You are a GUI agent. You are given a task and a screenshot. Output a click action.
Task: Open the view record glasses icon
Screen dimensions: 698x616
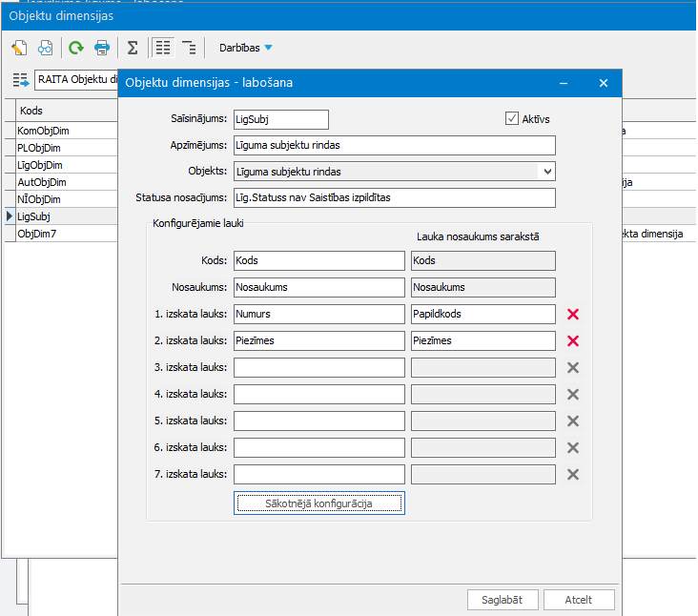tap(45, 48)
